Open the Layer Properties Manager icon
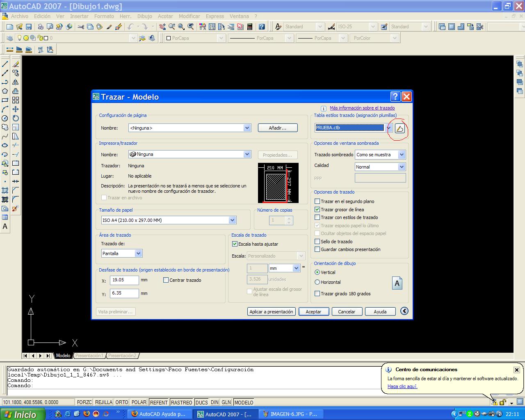 (x=10, y=38)
